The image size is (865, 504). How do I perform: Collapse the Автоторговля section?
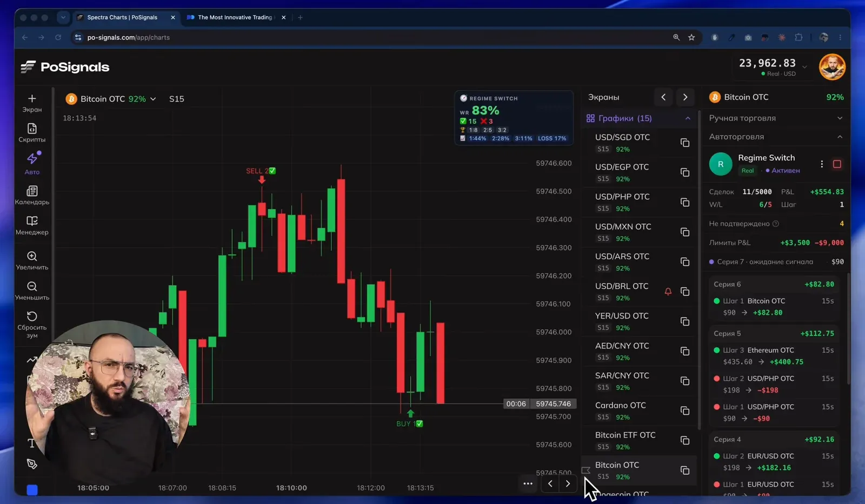coord(776,137)
